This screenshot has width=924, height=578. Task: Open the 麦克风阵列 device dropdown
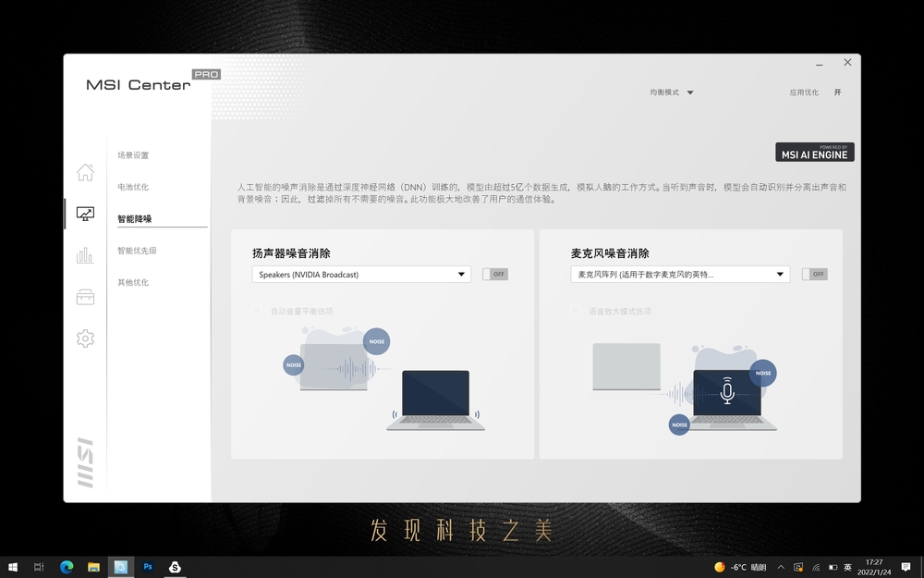(x=680, y=275)
